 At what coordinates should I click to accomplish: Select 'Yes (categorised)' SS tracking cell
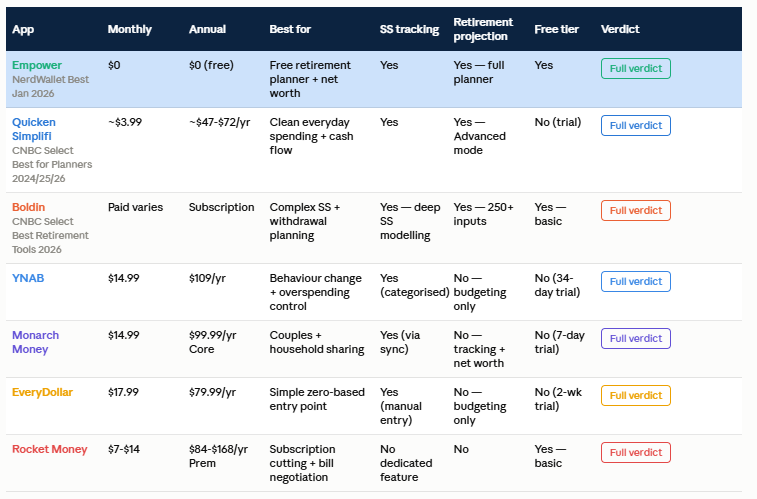click(415, 285)
